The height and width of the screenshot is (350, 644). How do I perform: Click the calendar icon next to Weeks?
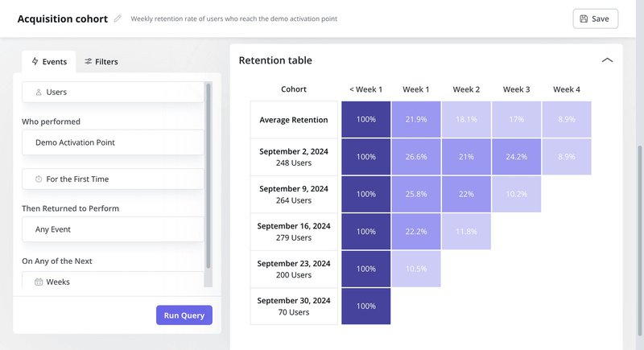point(39,282)
